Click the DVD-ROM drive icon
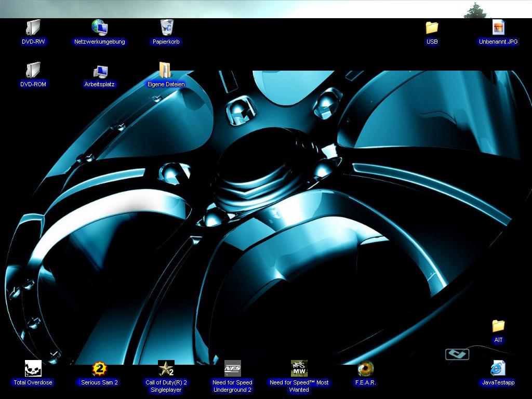The image size is (532, 399). (33, 70)
